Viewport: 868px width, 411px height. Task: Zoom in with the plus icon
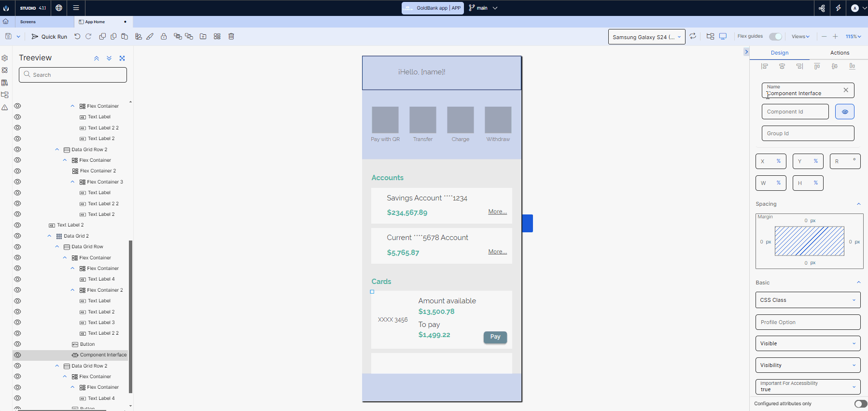835,37
